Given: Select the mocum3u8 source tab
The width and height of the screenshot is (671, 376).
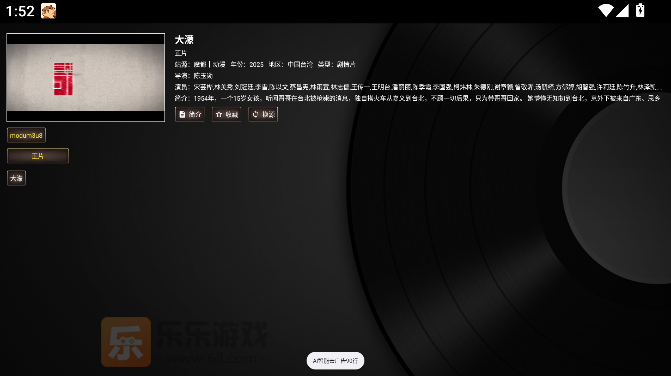Looking at the screenshot, I should (26, 135).
